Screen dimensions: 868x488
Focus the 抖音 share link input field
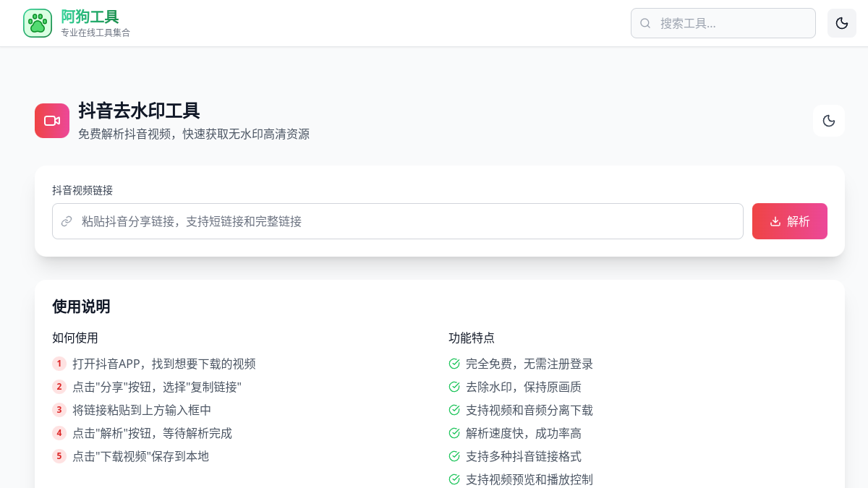tap(398, 221)
